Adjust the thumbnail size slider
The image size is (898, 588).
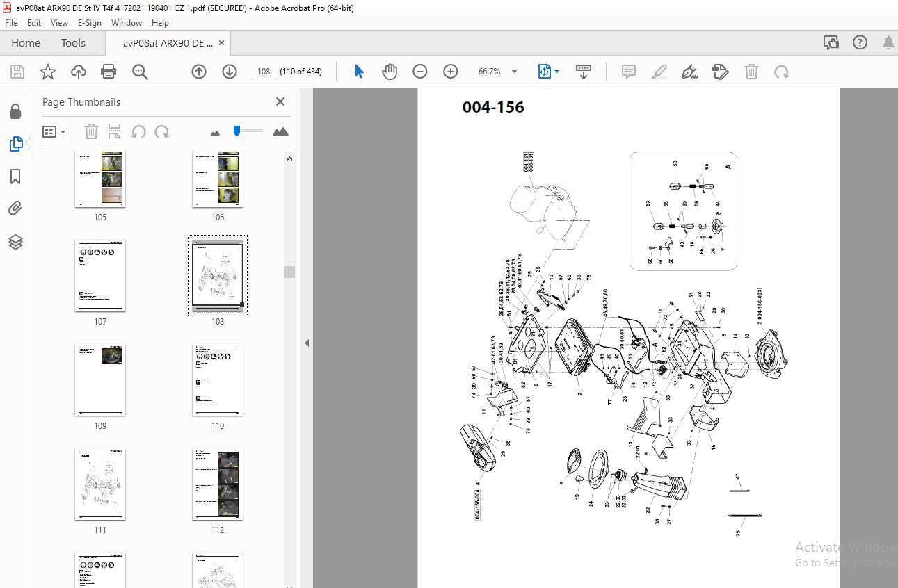[237, 130]
